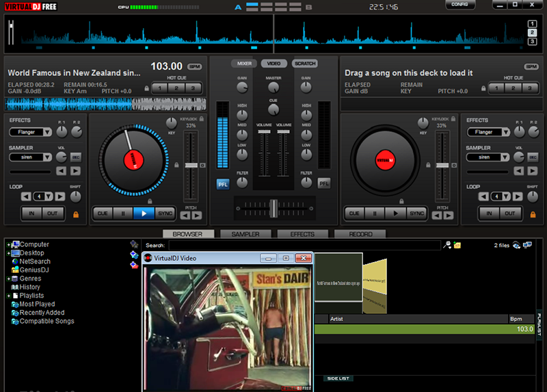Play next sampler arrow on right deck
Viewport: 547px width, 392px height.
pyautogui.click(x=533, y=171)
